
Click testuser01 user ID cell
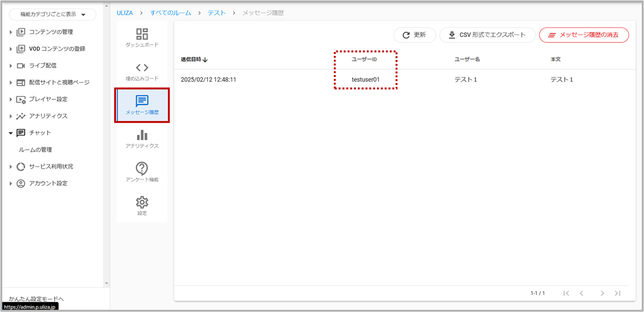366,79
